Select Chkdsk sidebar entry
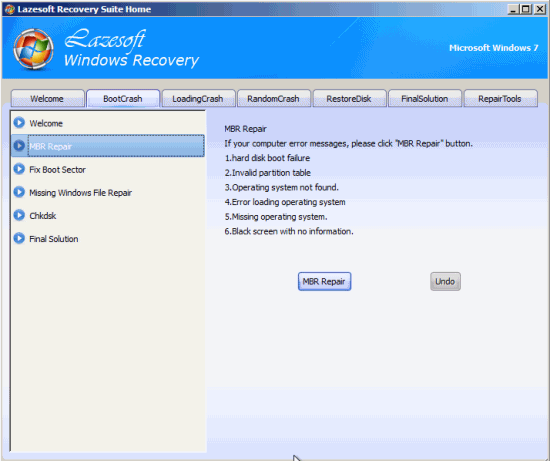 click(108, 216)
